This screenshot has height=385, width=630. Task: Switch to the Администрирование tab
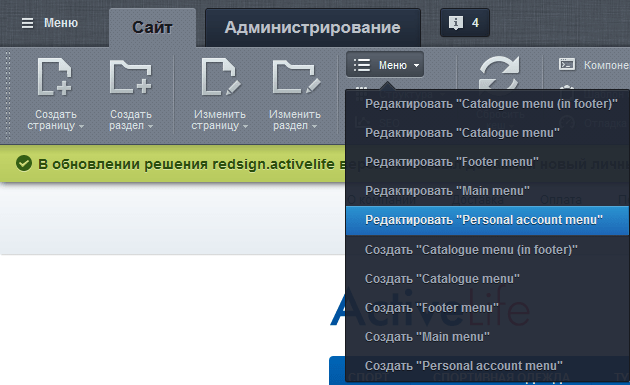click(x=313, y=27)
